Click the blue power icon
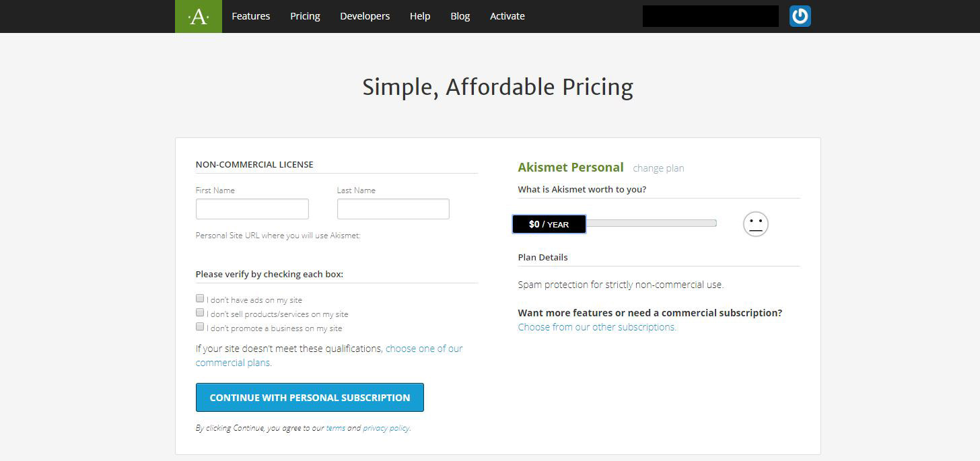980x461 pixels. [800, 16]
